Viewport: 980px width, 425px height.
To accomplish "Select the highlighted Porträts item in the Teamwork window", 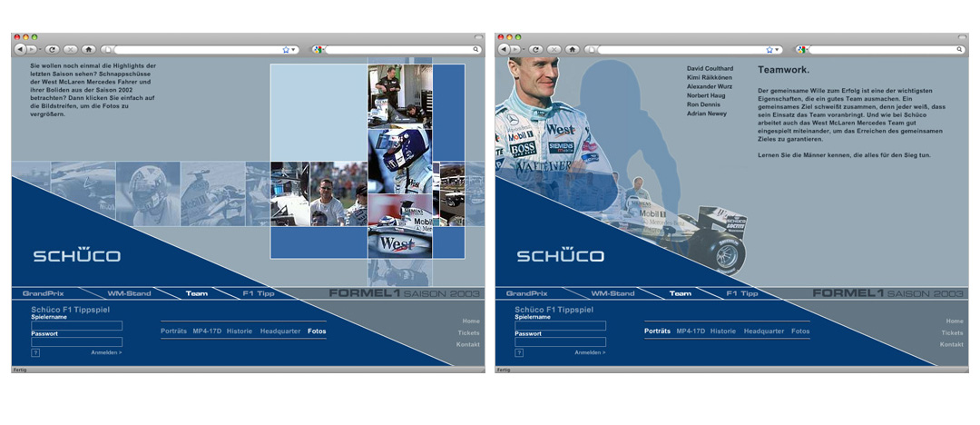I will [x=658, y=331].
